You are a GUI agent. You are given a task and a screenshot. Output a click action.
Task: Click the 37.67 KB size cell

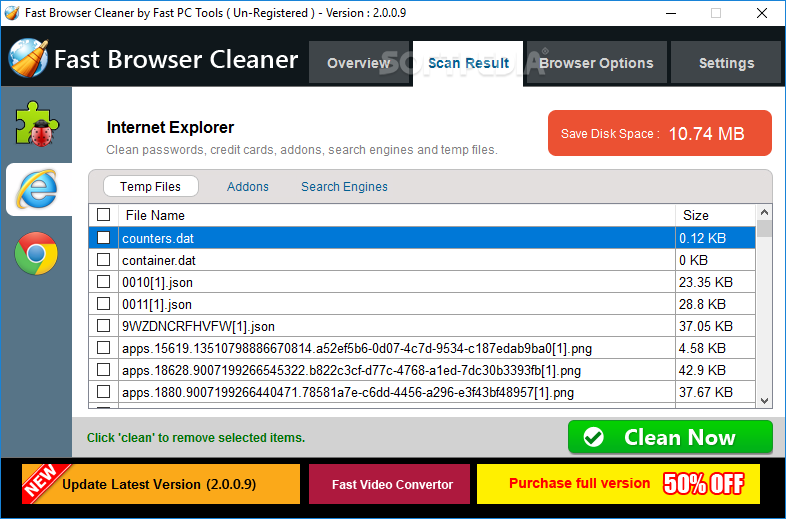click(x=715, y=392)
